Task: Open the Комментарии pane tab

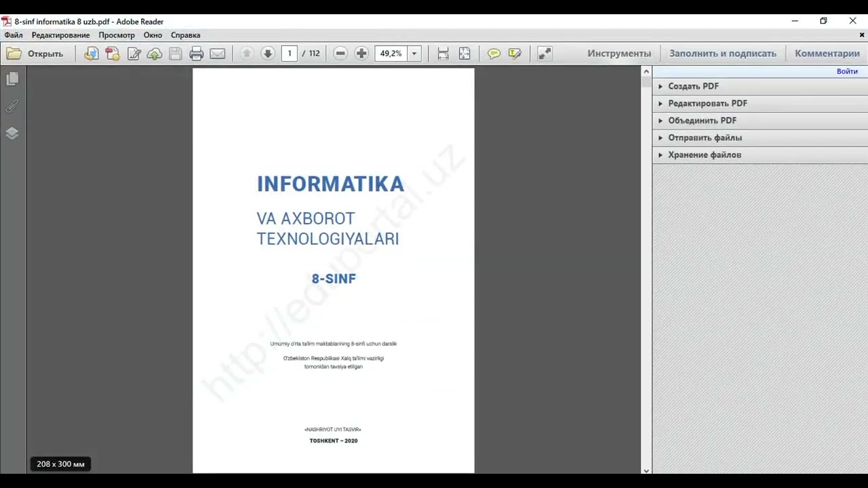Action: pyautogui.click(x=827, y=54)
